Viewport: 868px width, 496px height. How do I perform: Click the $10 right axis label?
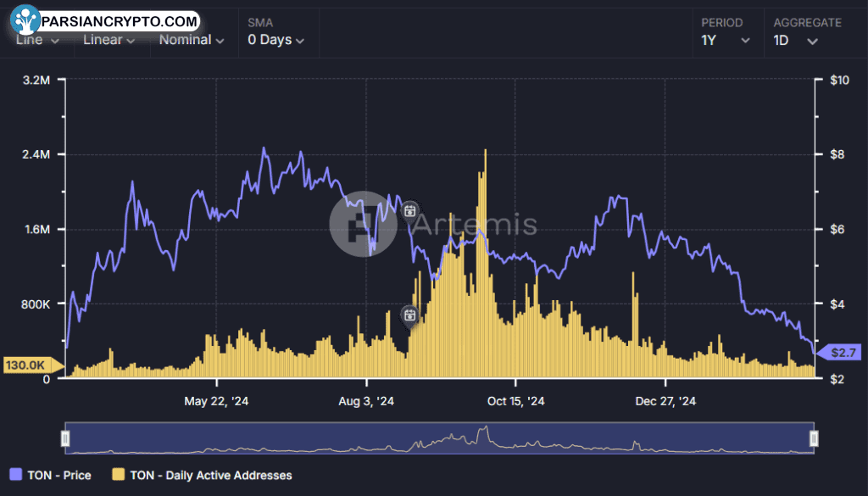click(840, 81)
